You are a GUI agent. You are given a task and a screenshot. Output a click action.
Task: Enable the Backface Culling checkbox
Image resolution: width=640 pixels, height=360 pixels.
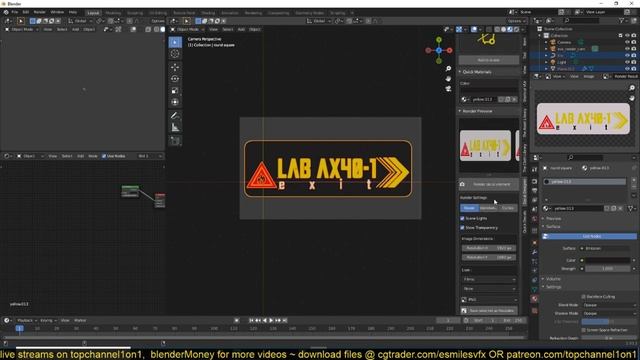coord(584,297)
